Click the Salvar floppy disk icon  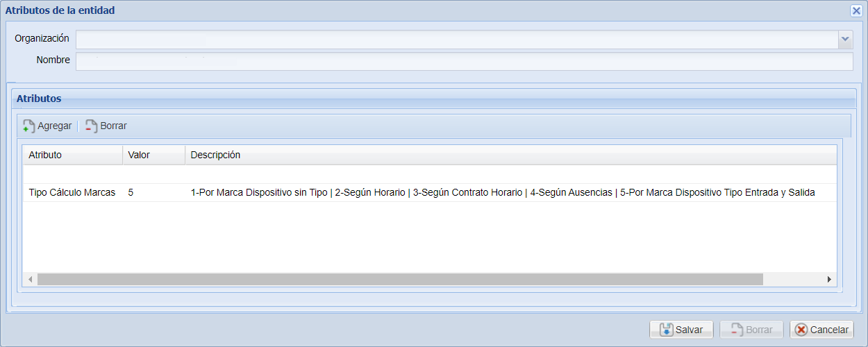pyautogui.click(x=666, y=330)
